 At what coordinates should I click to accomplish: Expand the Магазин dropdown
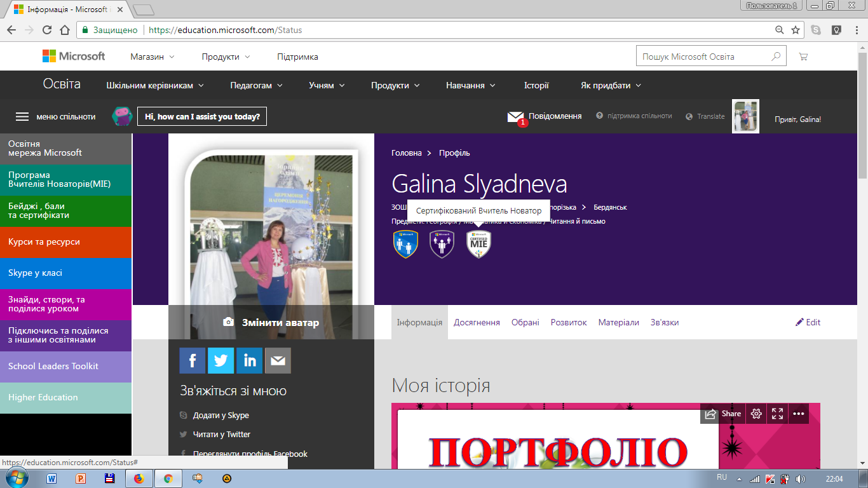(x=153, y=57)
